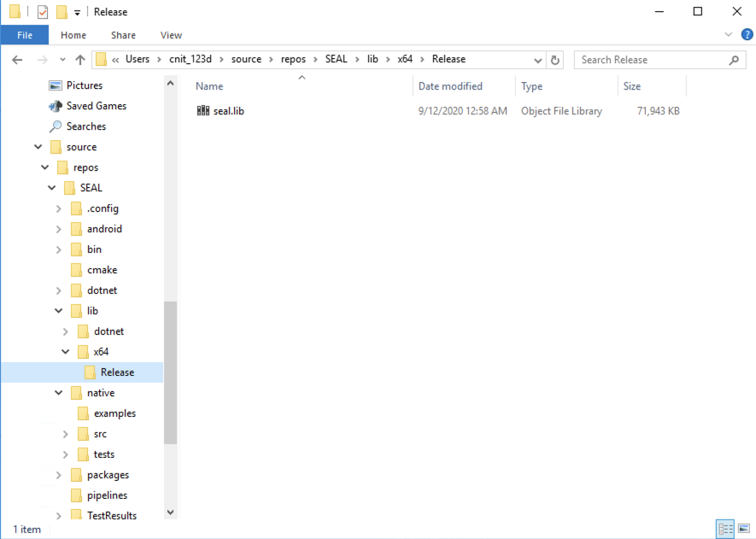The width and height of the screenshot is (756, 539).
Task: Click the Saved Games icon
Action: pos(56,106)
